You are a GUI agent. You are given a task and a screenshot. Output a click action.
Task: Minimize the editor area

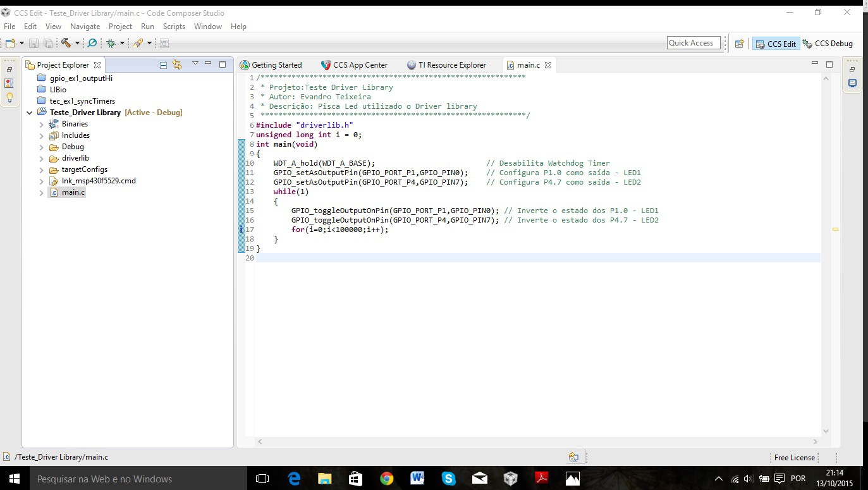tap(815, 64)
